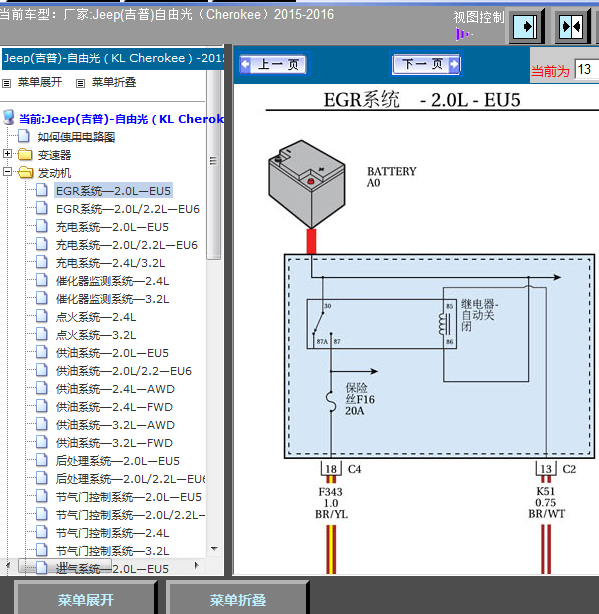
Task: Click page icon beside 节气门控制系统—3.2L
Action: (41, 550)
